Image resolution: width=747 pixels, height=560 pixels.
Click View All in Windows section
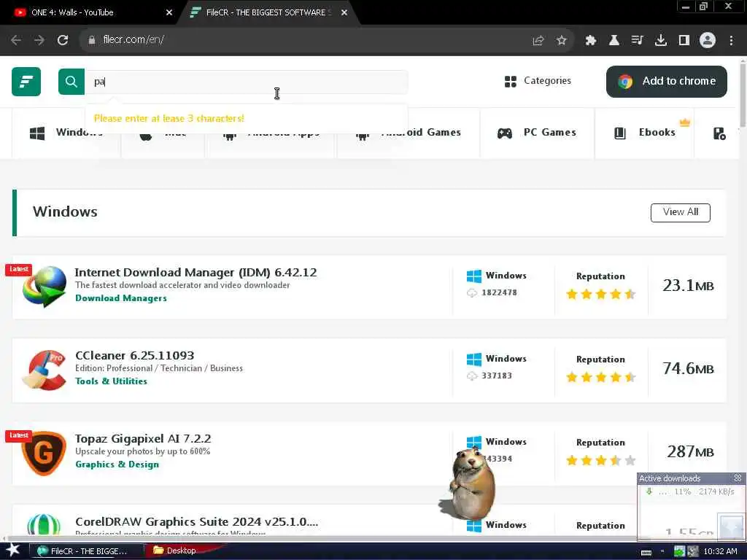pyautogui.click(x=681, y=212)
